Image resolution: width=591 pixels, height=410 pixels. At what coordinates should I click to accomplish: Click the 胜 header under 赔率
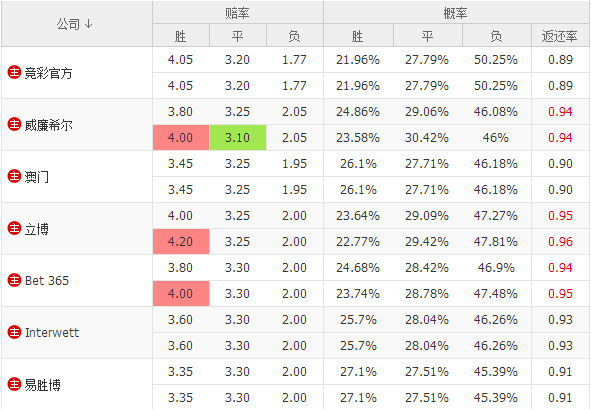[181, 36]
